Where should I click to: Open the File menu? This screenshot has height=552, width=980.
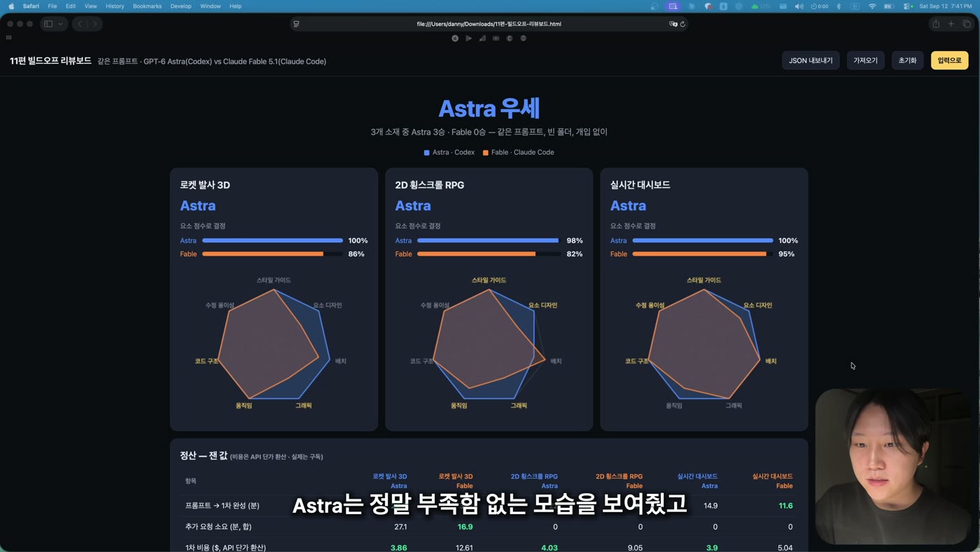[x=52, y=6]
